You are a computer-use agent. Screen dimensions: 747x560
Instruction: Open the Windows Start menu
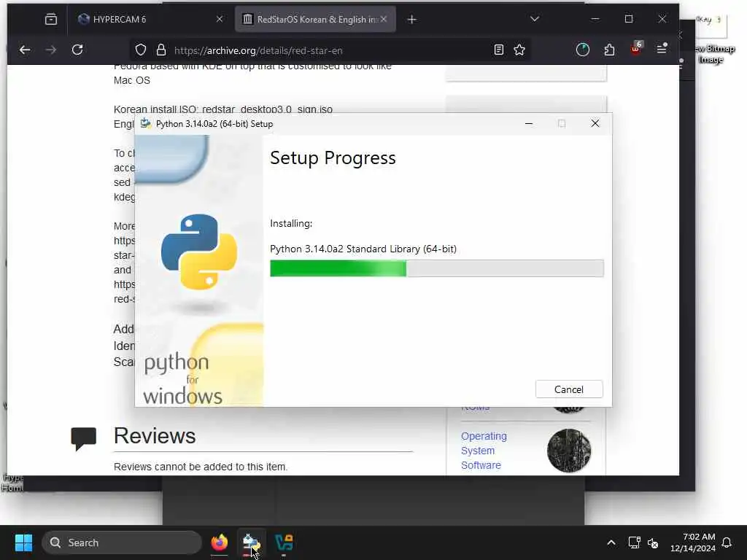(23, 542)
